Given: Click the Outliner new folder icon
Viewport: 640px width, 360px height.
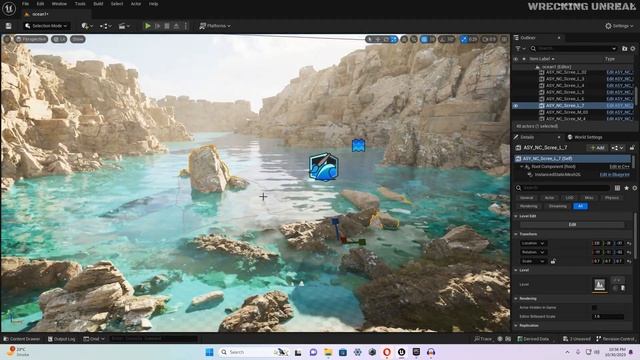Looking at the screenshot, I should tap(624, 49).
